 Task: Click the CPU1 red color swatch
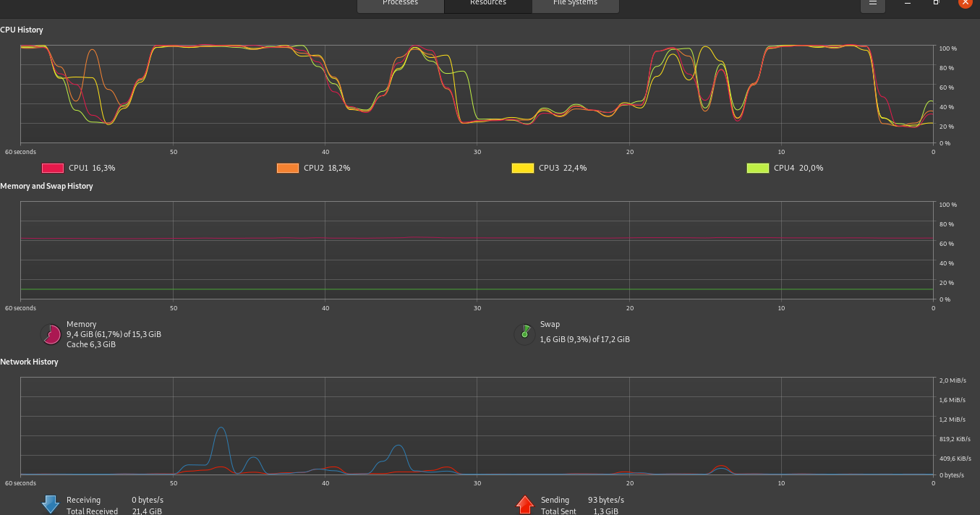53,168
